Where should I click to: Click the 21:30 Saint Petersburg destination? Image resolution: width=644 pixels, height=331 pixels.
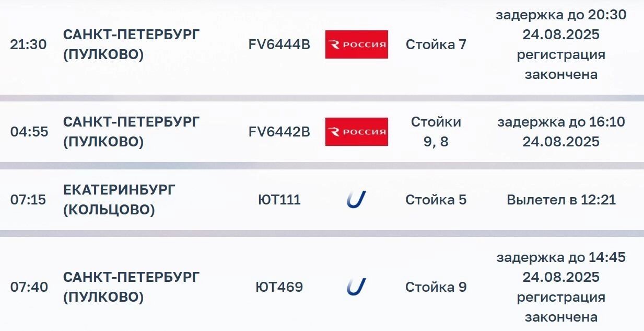coord(131,44)
